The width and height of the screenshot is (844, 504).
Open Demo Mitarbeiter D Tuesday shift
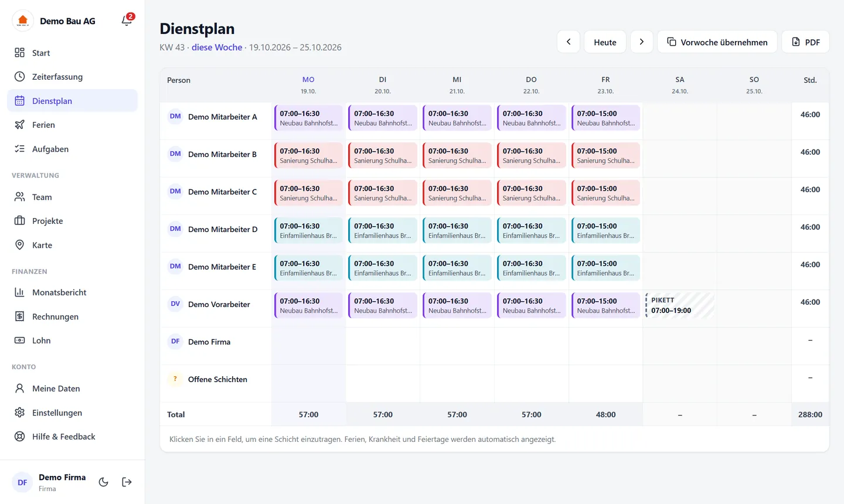click(x=383, y=230)
